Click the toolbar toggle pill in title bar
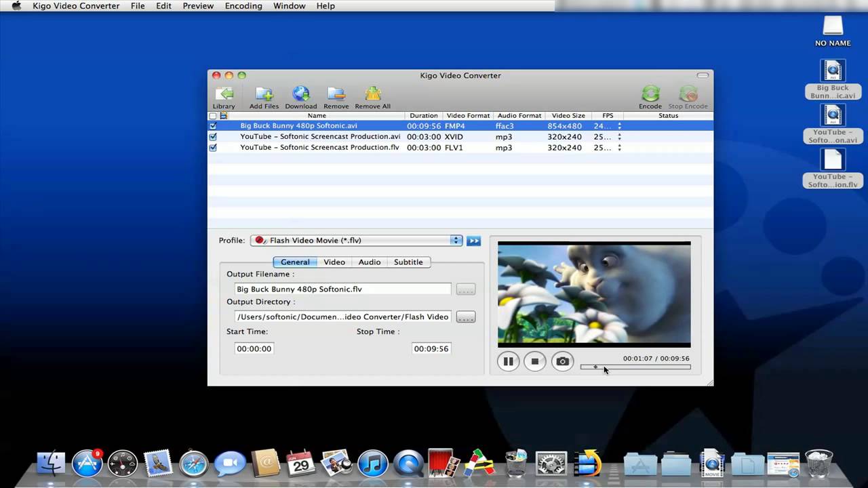The height and width of the screenshot is (488, 868). coord(703,75)
